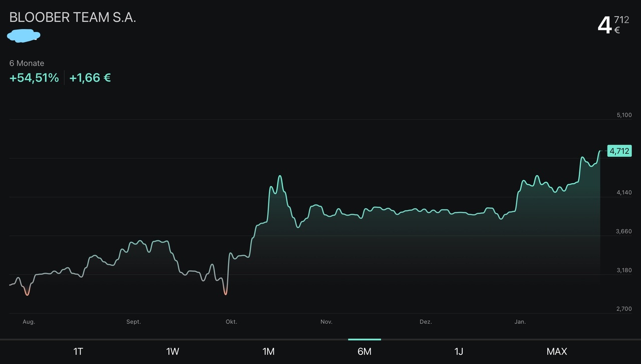Click the Sept. axis label

coord(134,322)
